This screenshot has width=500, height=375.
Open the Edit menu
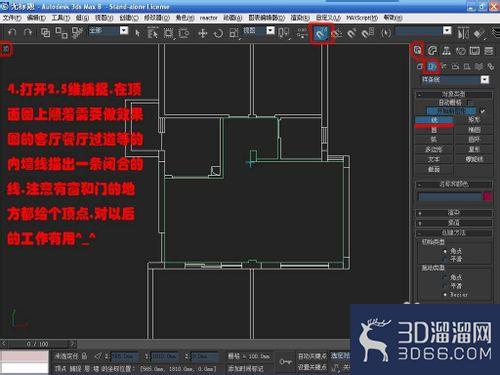click(x=36, y=18)
